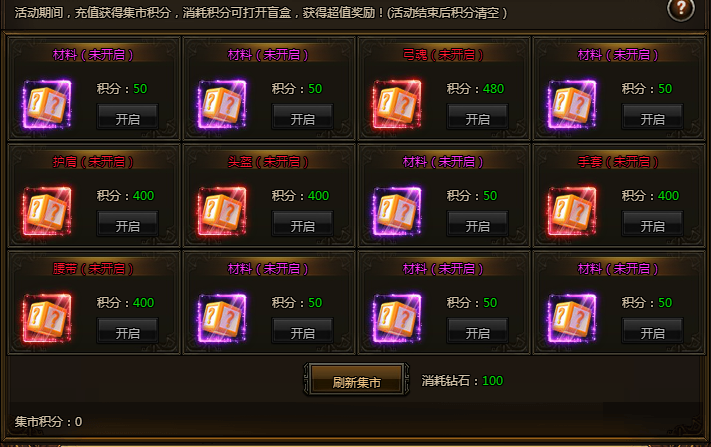This screenshot has width=711, height=447.
Task: Click 开启 on the bottom-right 材料 card
Action: (x=653, y=331)
